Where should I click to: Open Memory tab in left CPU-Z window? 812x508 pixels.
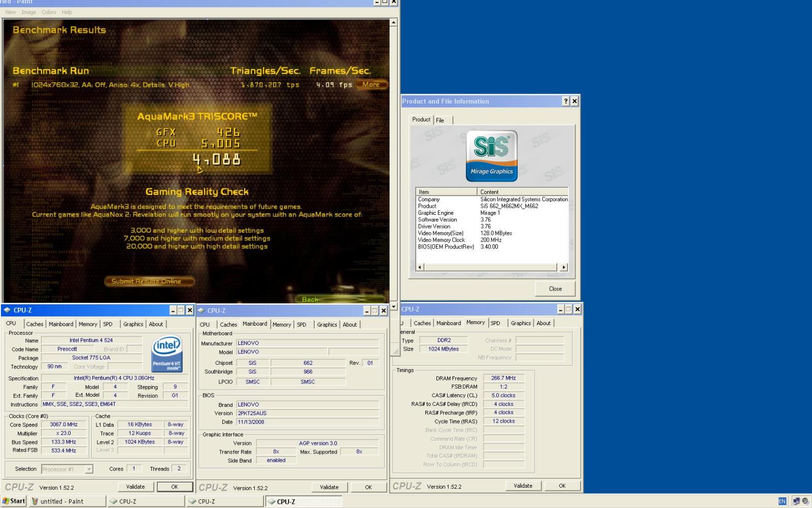pos(88,324)
